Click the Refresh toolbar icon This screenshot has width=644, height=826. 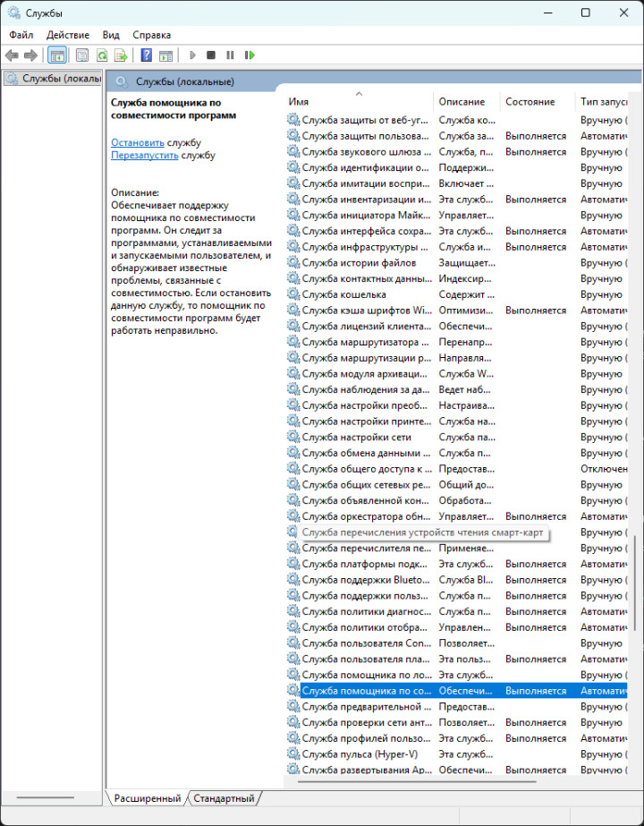102,55
